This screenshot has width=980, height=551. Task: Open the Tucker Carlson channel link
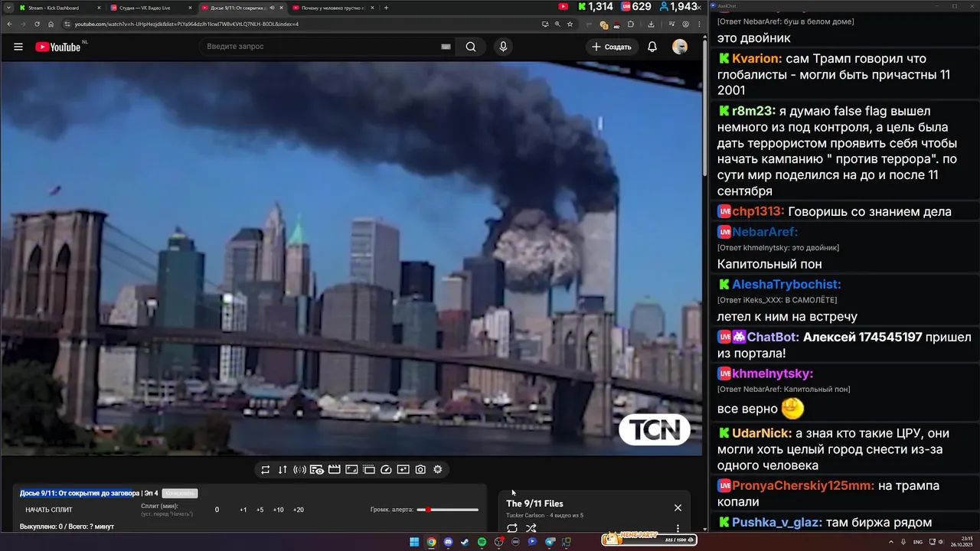[525, 516]
